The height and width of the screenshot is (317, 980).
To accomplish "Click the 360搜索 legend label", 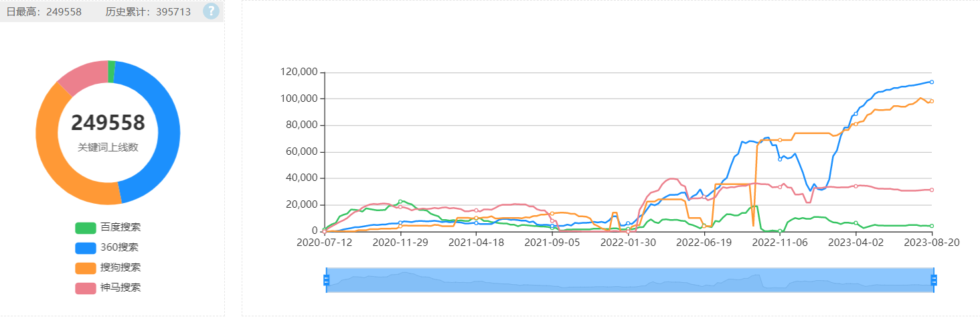I will pos(119,248).
